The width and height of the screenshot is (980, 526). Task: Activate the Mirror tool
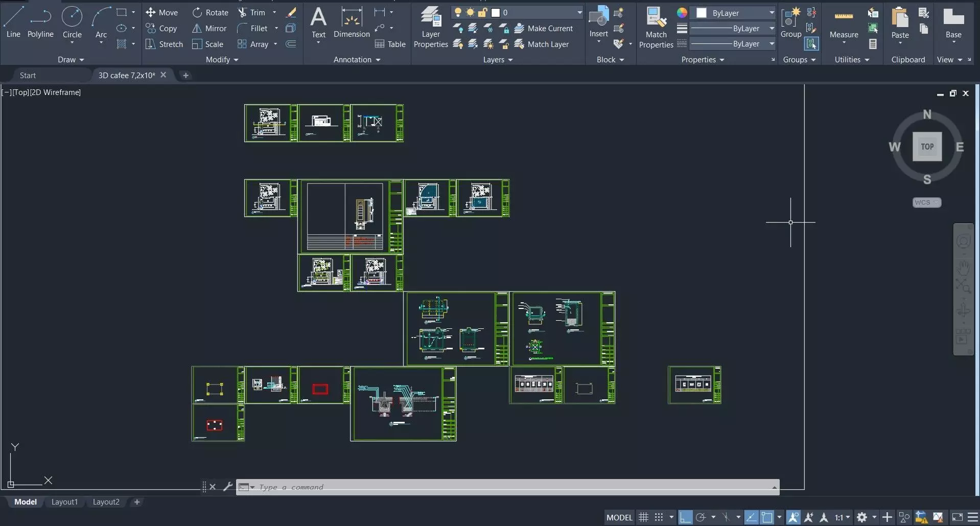(209, 28)
